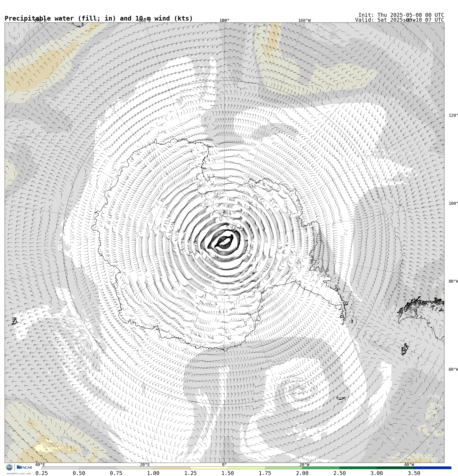Click the colorbar label 1.50

228,473
